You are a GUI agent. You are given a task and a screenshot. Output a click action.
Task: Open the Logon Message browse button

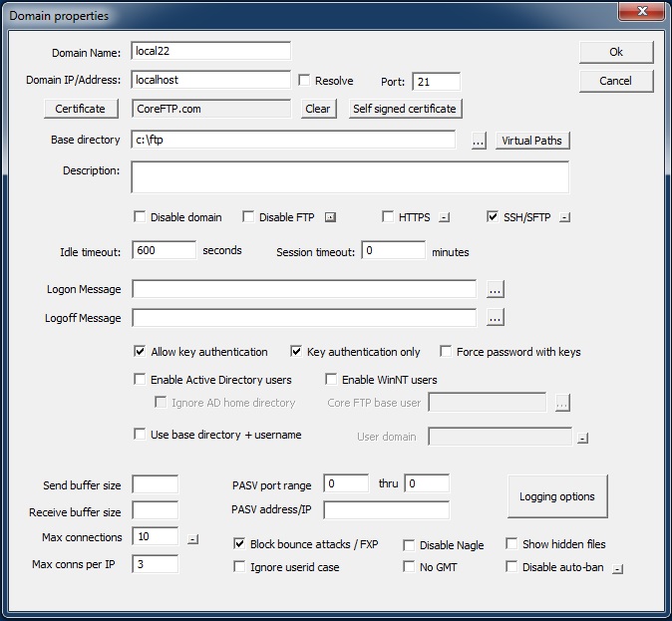click(496, 289)
